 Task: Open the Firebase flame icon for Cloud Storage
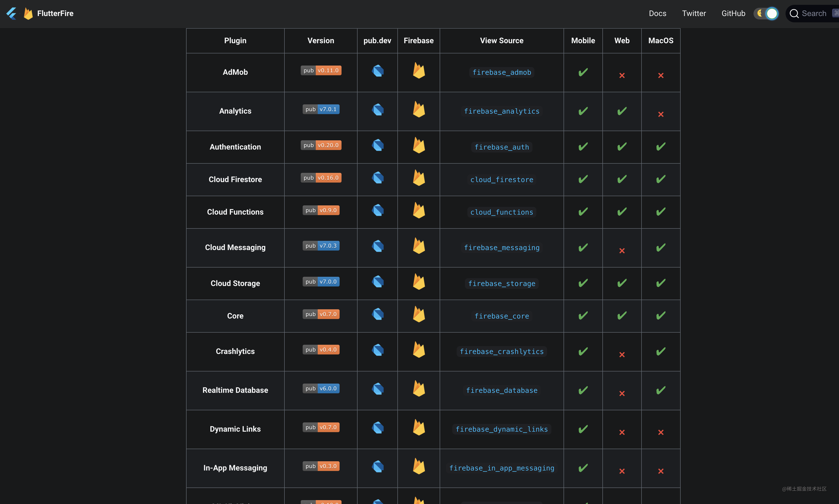pyautogui.click(x=419, y=282)
